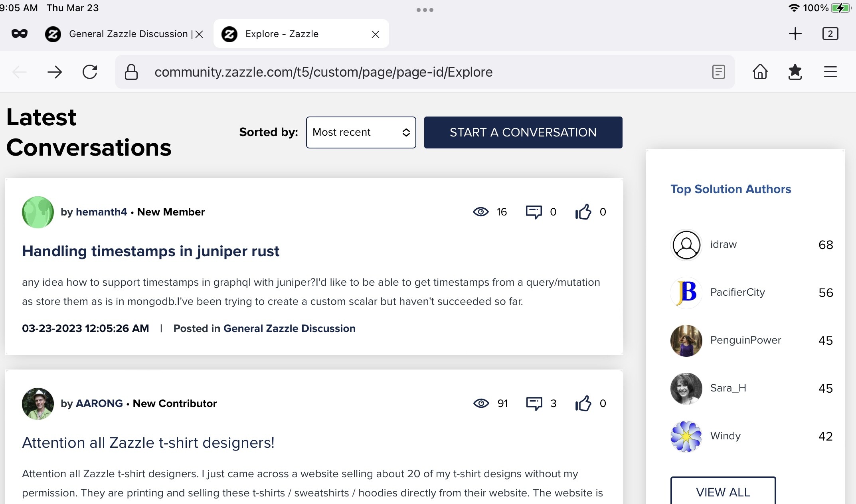Open the hemanth4 profile link
The image size is (856, 504).
point(101,212)
